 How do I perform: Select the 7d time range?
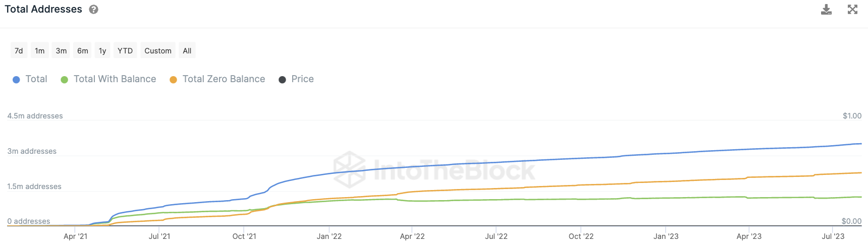click(x=19, y=51)
